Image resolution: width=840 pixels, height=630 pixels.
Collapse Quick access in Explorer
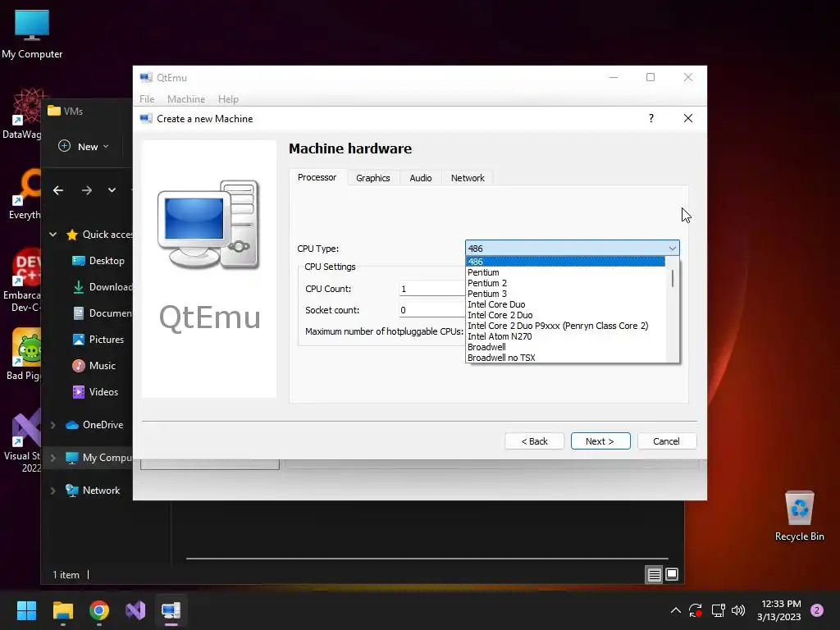[x=53, y=234]
